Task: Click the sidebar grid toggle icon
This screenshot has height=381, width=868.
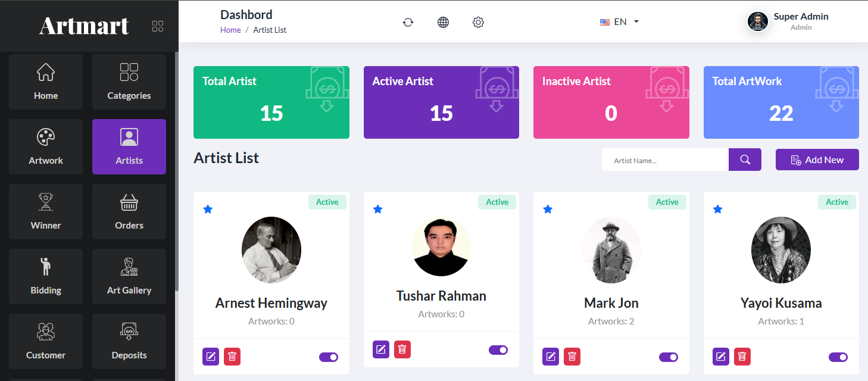Action: 158,26
